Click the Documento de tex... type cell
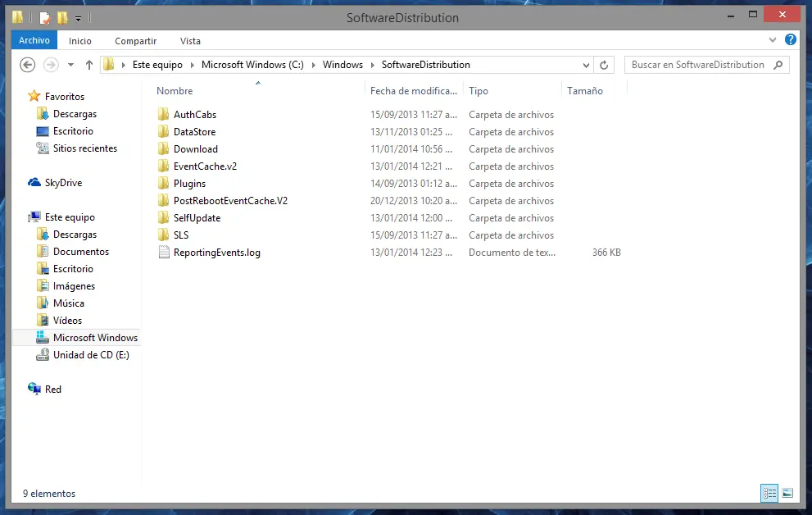Screen dimensions: 812x515 (511, 253)
